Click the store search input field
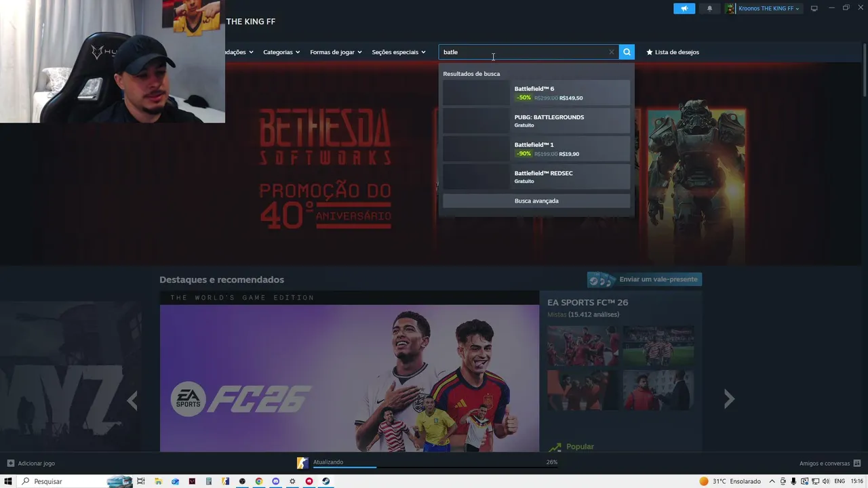This screenshot has height=488, width=868. 528,52
